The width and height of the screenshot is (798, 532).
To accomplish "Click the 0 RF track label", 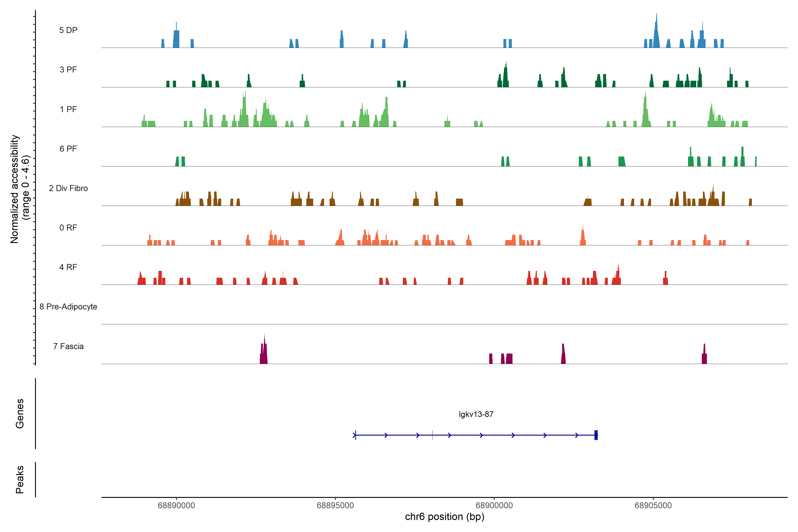I will coord(68,228).
